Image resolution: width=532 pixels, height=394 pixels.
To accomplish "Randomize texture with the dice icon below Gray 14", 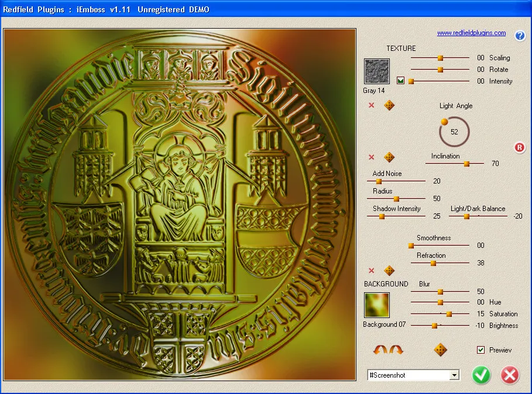I will 389,106.
